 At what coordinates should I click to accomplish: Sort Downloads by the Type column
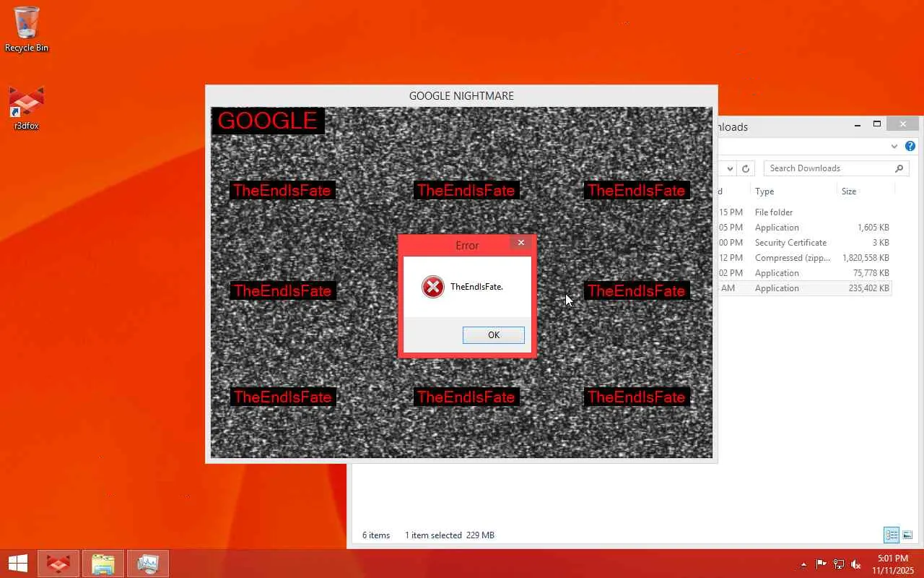[793, 191]
